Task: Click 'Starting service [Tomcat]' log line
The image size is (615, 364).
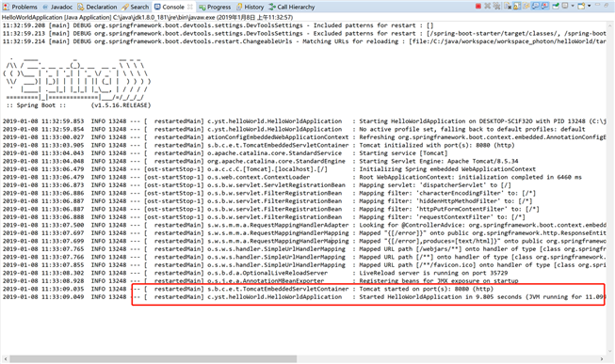Action: tap(225, 152)
